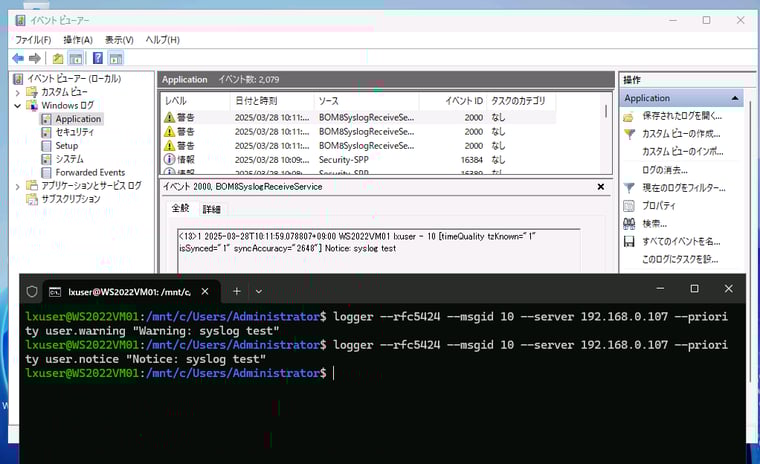Minimize the Event Viewer window
Screen dimensions: 760x464
pyautogui.click(x=673, y=20)
